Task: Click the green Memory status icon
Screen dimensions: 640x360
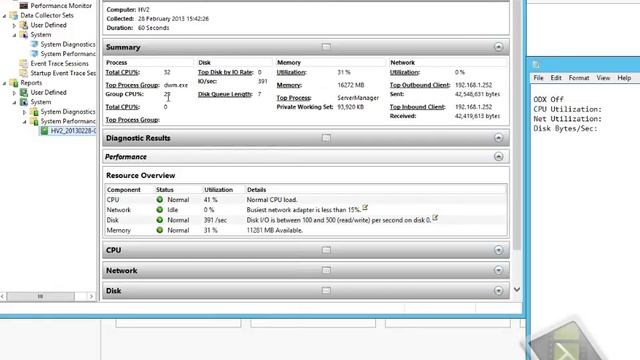Action: point(160,230)
